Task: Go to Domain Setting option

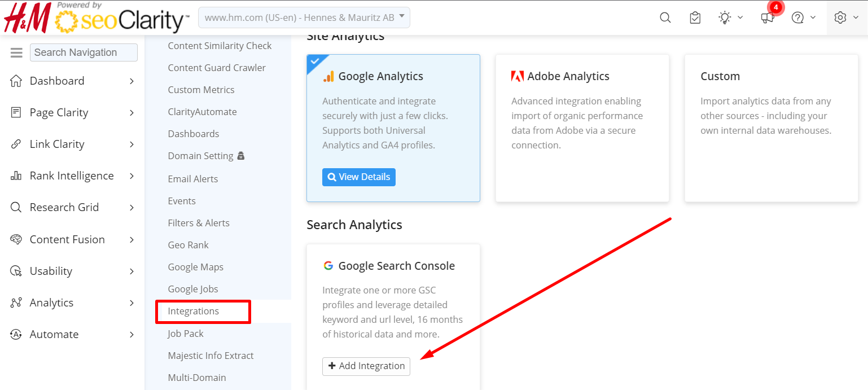Action: (x=200, y=156)
